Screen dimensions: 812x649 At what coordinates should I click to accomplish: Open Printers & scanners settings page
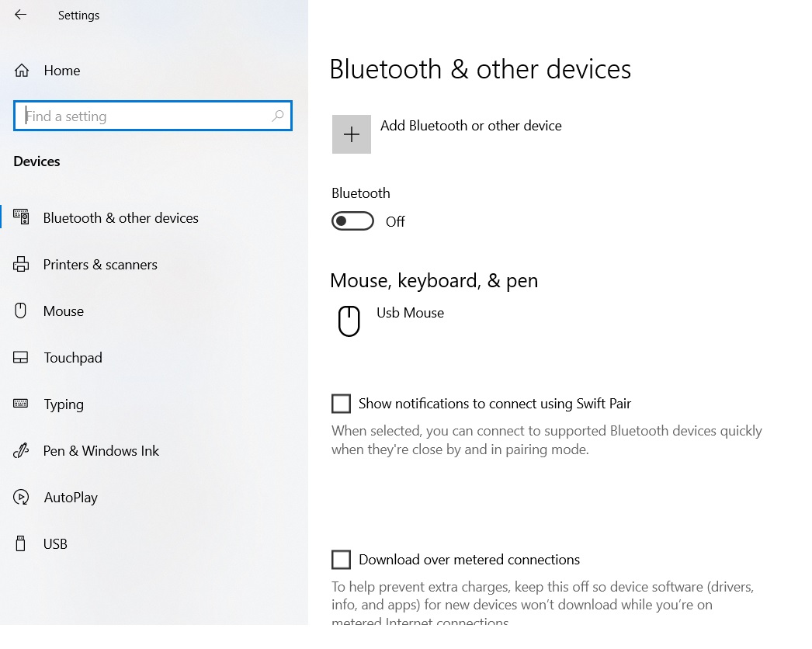(100, 265)
